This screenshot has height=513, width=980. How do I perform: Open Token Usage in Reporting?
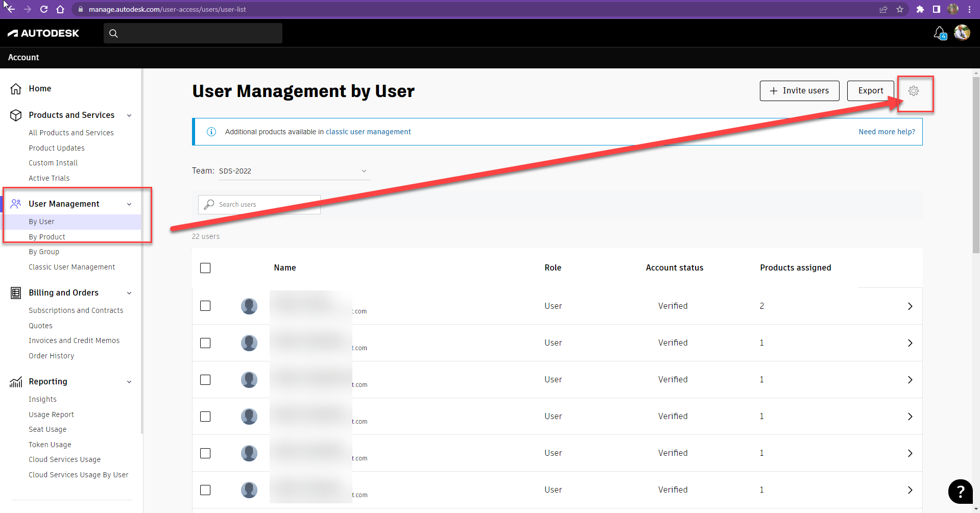50,445
